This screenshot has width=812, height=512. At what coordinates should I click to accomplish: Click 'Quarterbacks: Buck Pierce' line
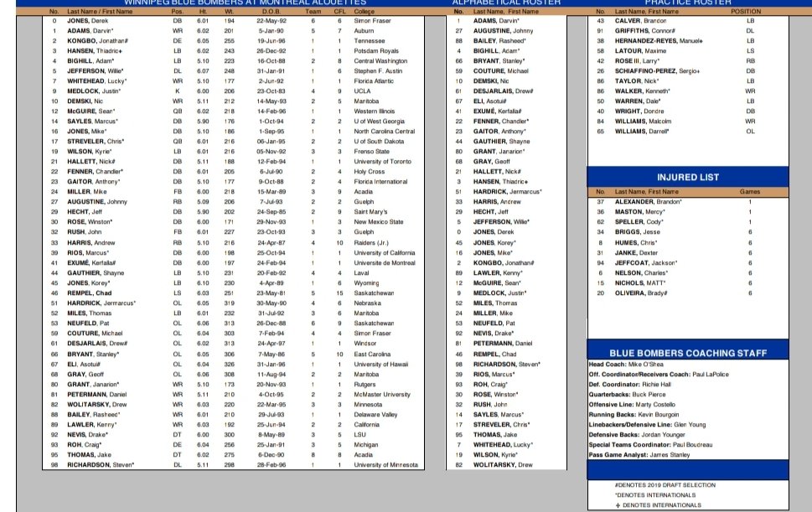tap(627, 395)
